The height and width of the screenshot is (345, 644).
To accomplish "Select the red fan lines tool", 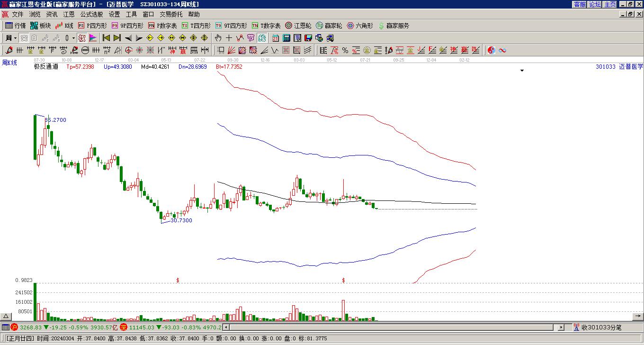I will [231, 50].
